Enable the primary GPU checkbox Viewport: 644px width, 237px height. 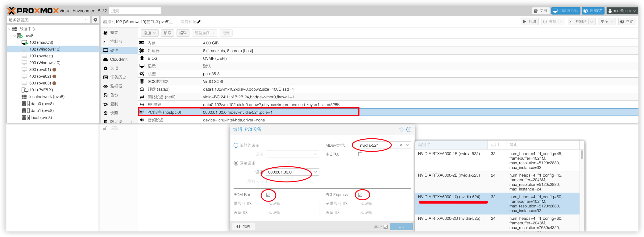click(x=360, y=154)
